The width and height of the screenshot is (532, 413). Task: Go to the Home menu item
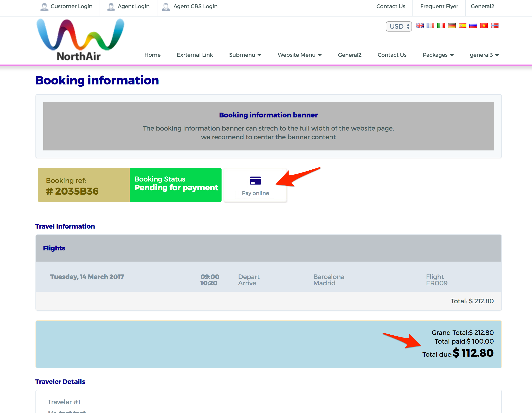coord(153,55)
